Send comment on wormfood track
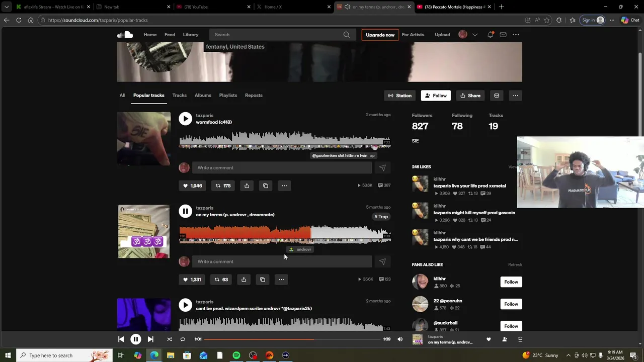 click(x=382, y=168)
